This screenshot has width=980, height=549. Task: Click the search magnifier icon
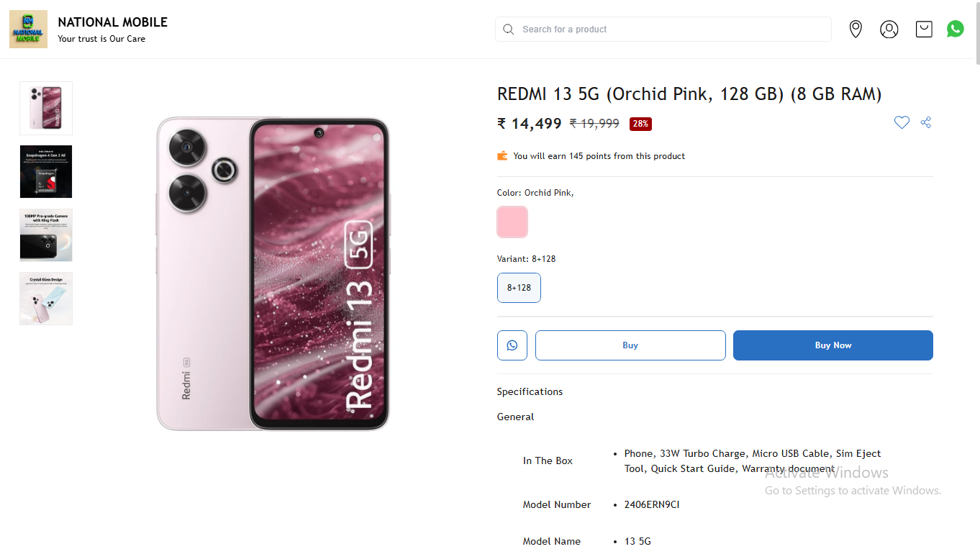[x=509, y=30]
